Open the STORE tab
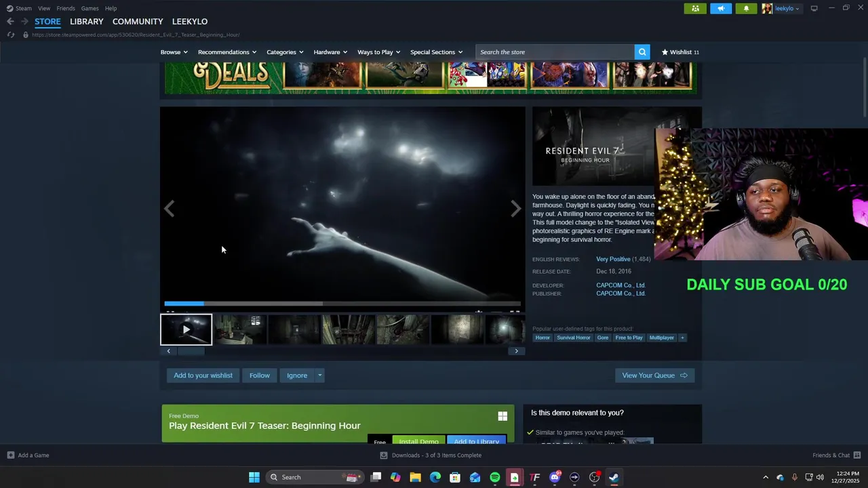868x488 pixels. pos(47,22)
